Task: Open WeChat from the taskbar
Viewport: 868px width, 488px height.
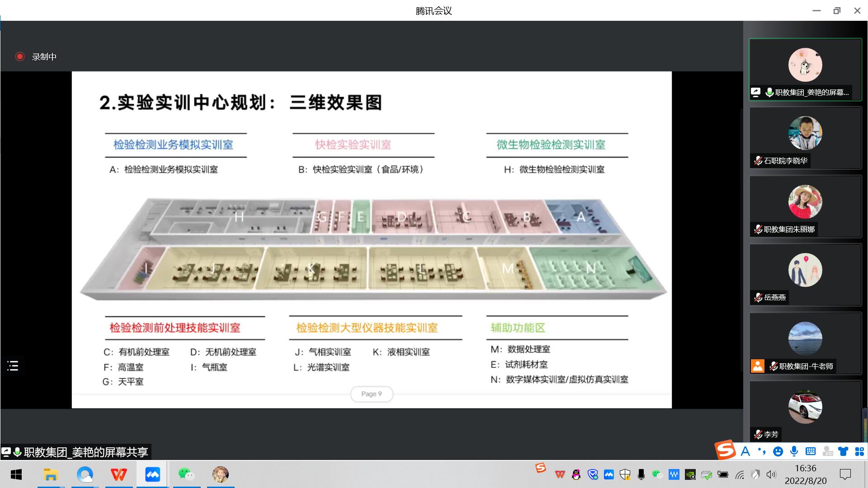Action: [186, 474]
